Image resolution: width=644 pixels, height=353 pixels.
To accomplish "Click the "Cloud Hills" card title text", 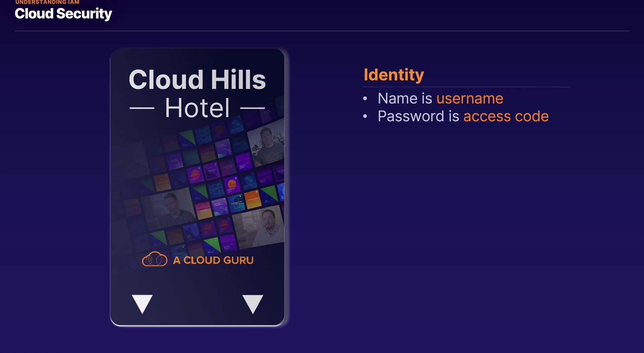I will pos(197,80).
